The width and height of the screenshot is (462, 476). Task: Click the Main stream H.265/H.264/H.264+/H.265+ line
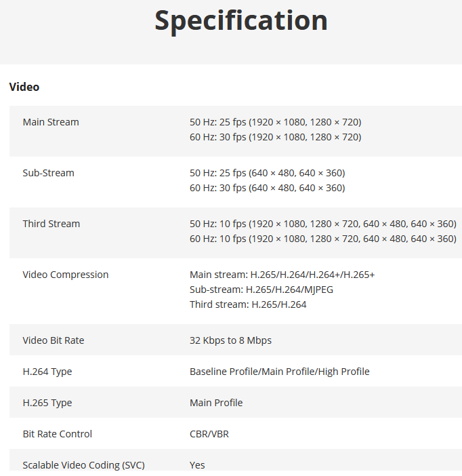coord(282,275)
